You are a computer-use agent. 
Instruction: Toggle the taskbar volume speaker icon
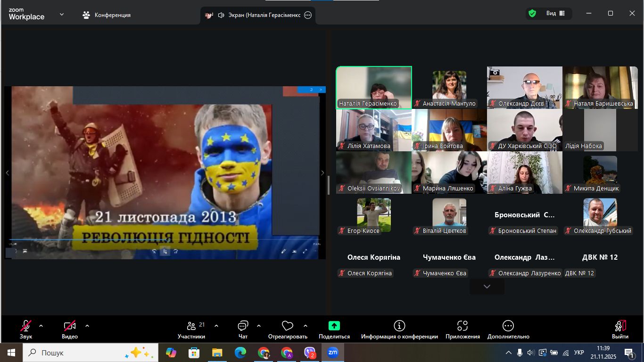530,353
